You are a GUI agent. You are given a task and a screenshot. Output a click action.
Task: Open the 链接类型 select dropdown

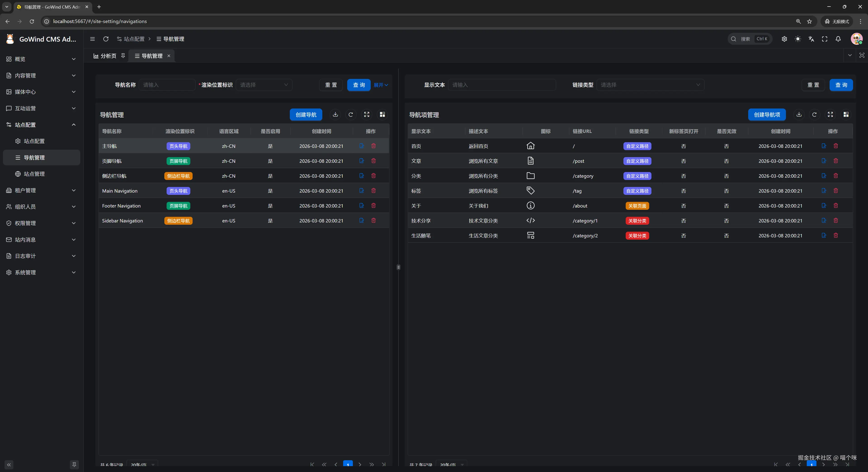[x=650, y=85]
